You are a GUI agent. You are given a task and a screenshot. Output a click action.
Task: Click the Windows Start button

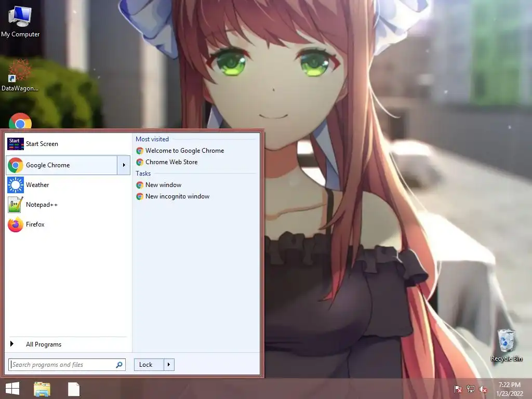tap(12, 389)
